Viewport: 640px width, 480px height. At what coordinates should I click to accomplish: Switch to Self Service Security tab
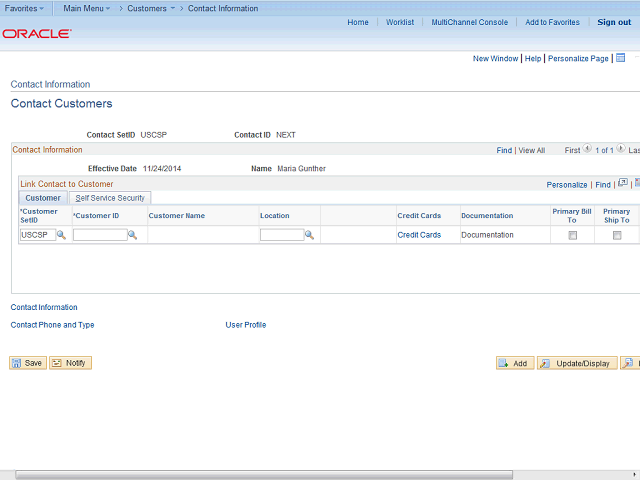click(x=110, y=198)
